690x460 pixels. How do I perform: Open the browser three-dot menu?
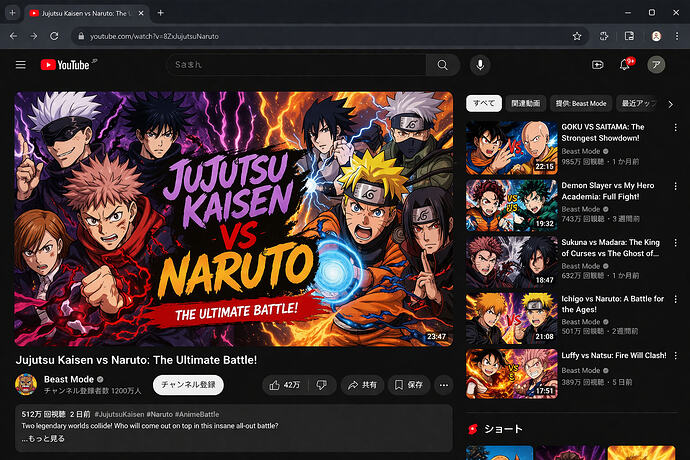click(x=677, y=36)
